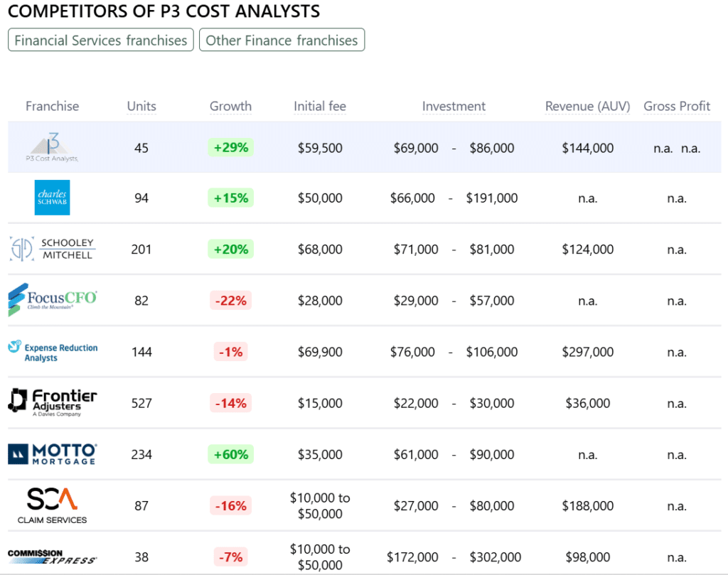Select the 38 units cell
Screen dimensions: 728x575
[x=141, y=557]
